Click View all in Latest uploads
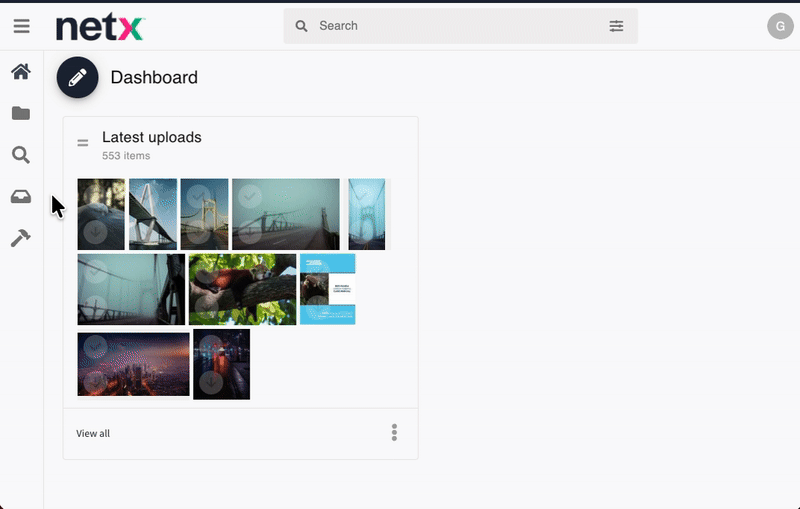This screenshot has height=509, width=800. point(93,434)
